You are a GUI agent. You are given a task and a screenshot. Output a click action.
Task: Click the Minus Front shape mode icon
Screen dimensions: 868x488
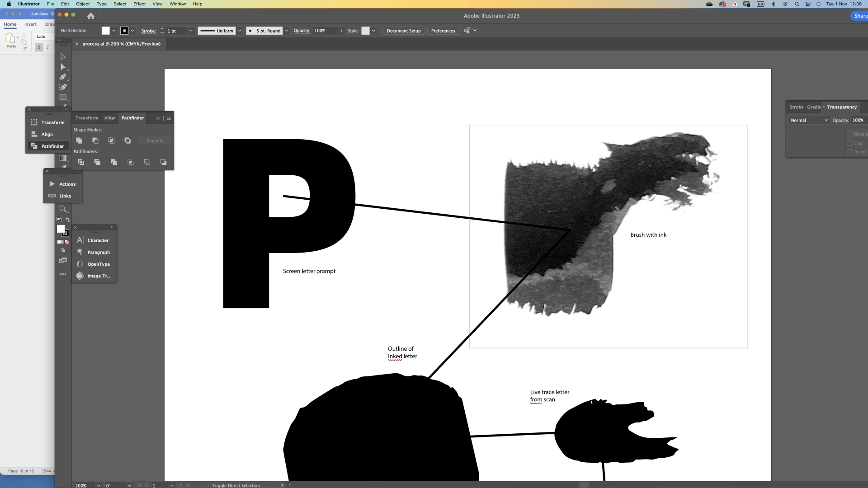point(95,141)
